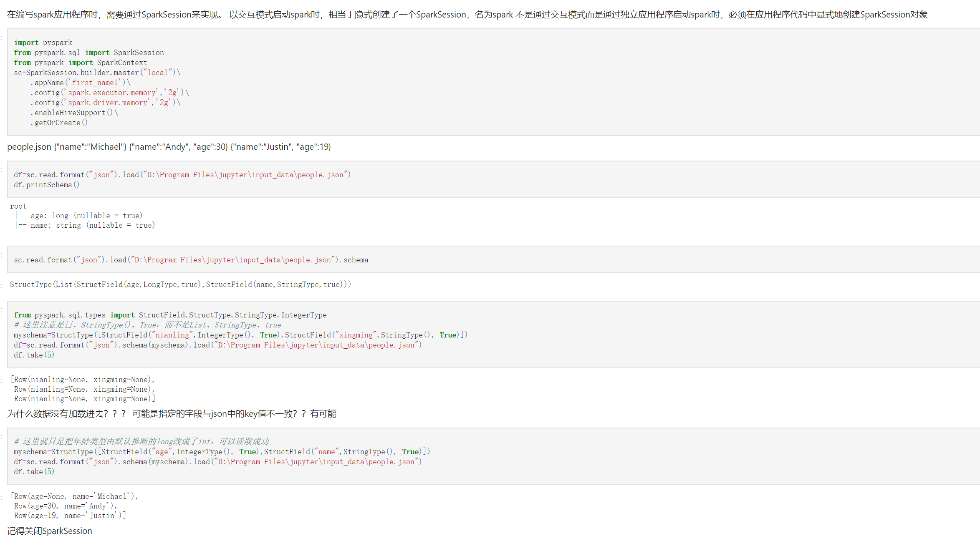980x541 pixels.
Task: Click the getOrCreate() line in first cell
Action: [x=59, y=122]
